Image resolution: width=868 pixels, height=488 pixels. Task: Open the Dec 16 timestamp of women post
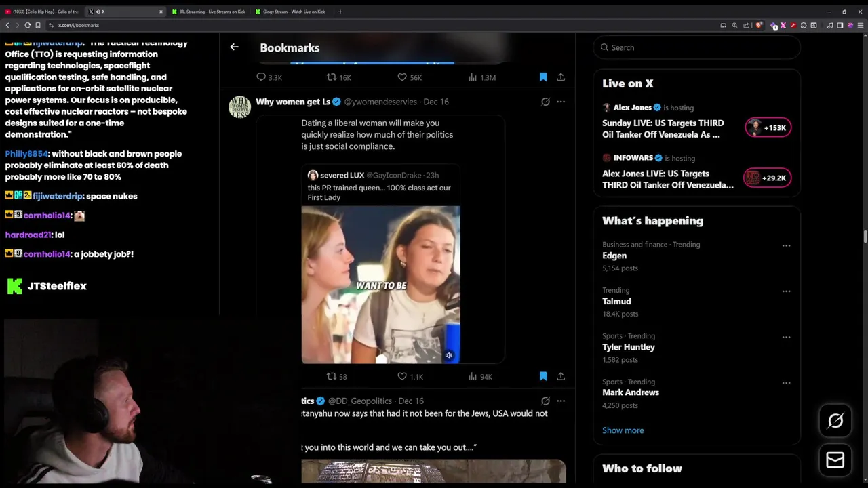(436, 102)
